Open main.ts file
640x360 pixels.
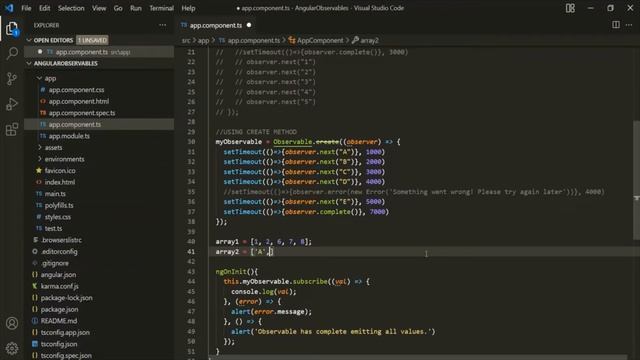pos(55,194)
